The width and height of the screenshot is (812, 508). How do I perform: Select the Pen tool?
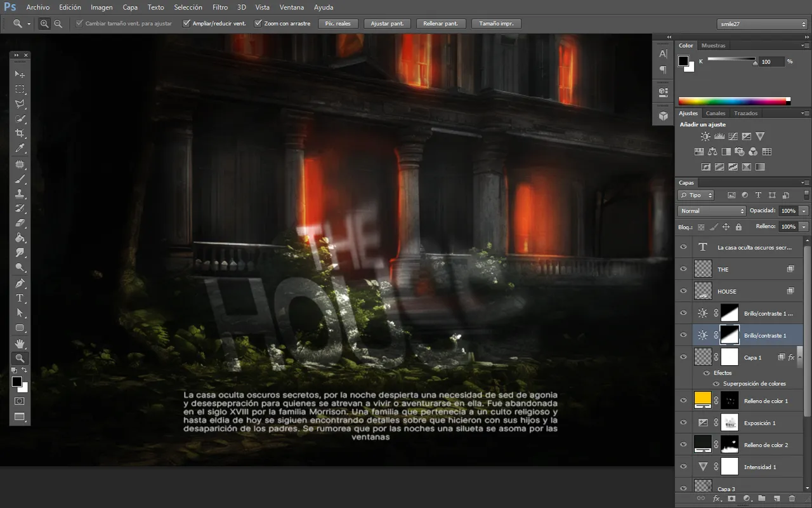tap(20, 283)
